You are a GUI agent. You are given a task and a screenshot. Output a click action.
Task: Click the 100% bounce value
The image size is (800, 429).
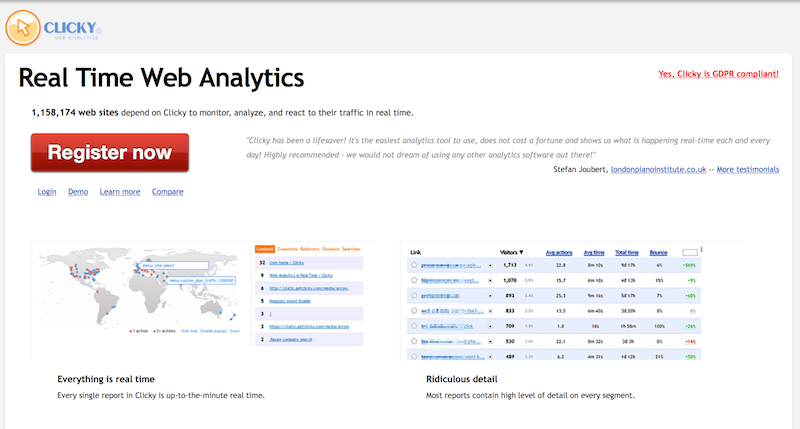point(659,326)
